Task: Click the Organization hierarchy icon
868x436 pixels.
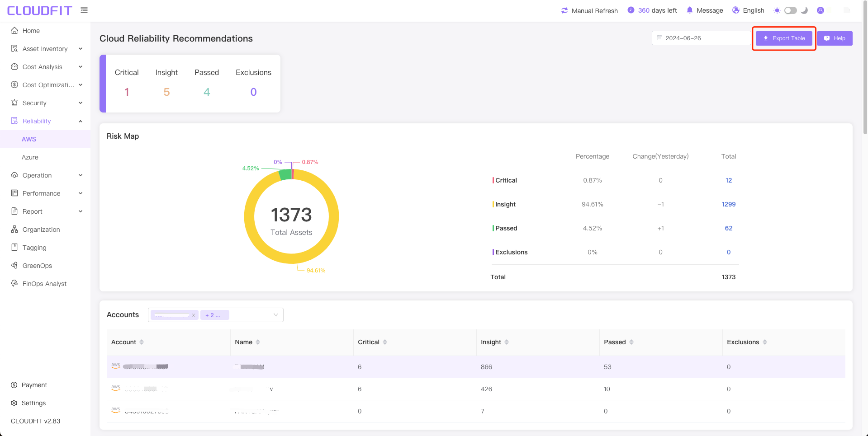Action: click(x=14, y=229)
